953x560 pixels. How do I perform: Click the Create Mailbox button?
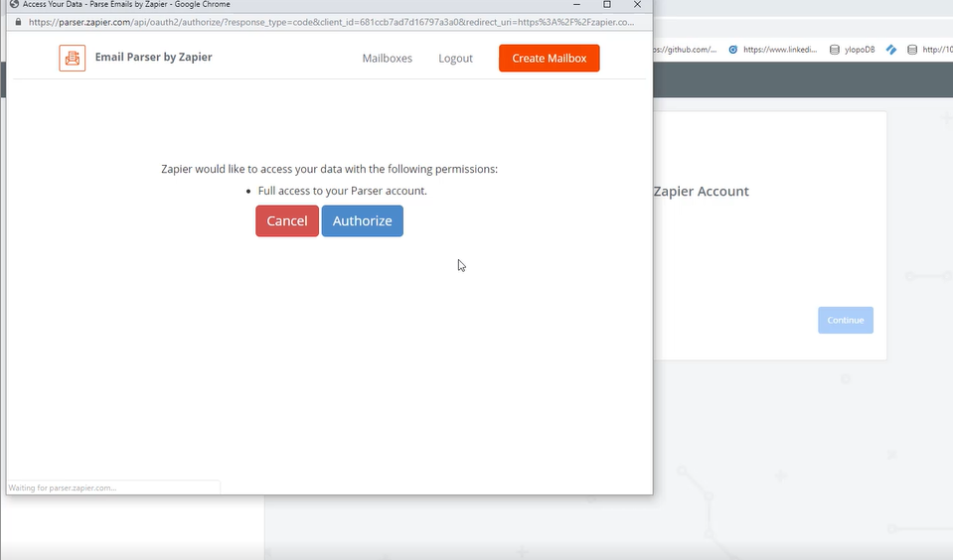[549, 59]
